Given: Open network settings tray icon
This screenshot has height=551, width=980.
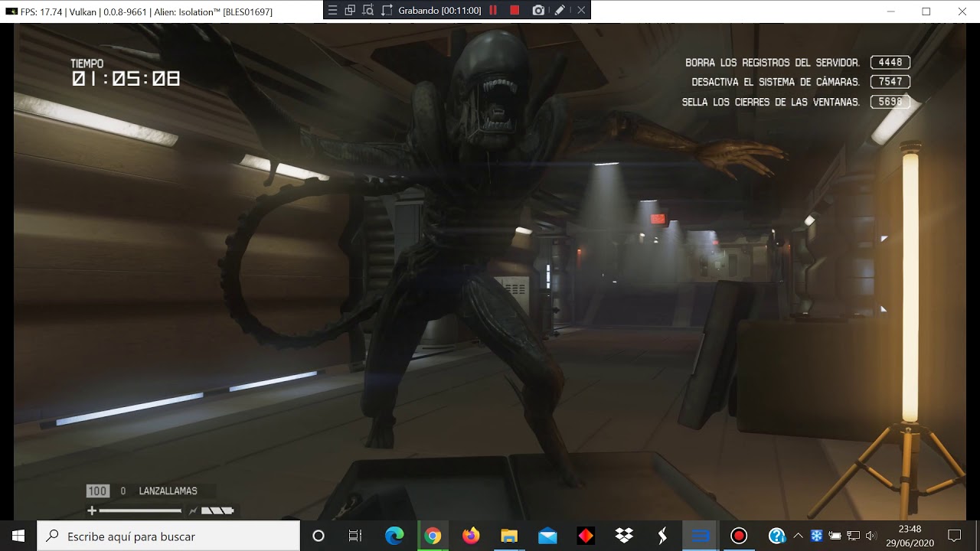Looking at the screenshot, I should tap(853, 536).
